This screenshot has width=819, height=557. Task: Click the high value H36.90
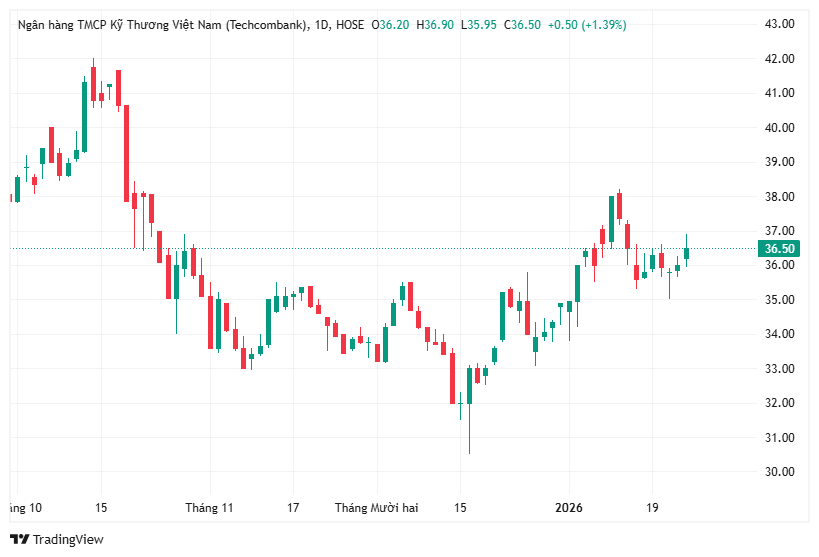coord(436,25)
